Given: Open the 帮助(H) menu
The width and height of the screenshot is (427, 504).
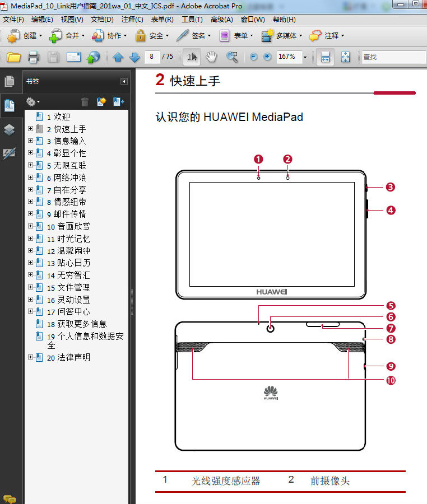Looking at the screenshot, I should [284, 20].
